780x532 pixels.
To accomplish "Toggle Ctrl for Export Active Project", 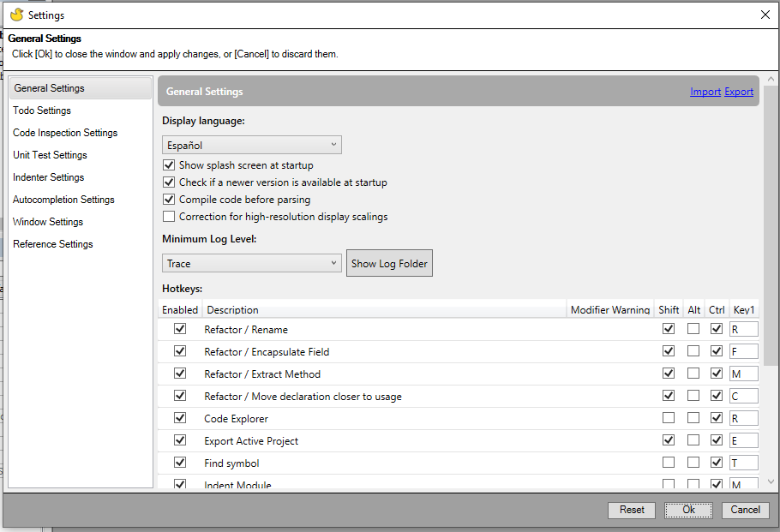I will (717, 440).
